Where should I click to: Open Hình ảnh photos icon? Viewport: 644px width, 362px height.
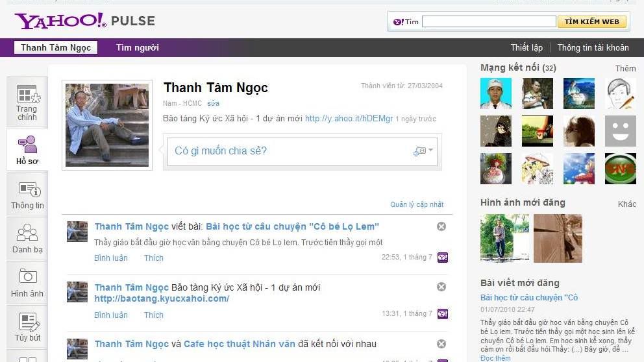[27, 283]
